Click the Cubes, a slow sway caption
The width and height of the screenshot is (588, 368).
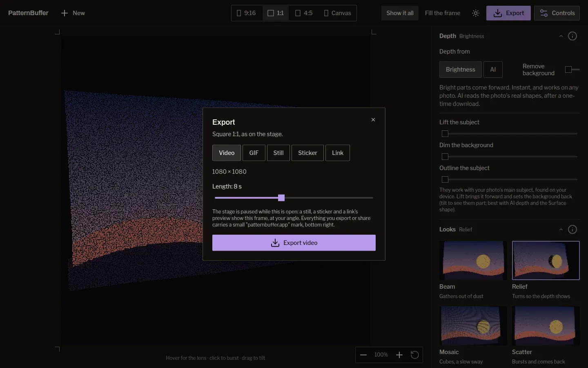461,362
